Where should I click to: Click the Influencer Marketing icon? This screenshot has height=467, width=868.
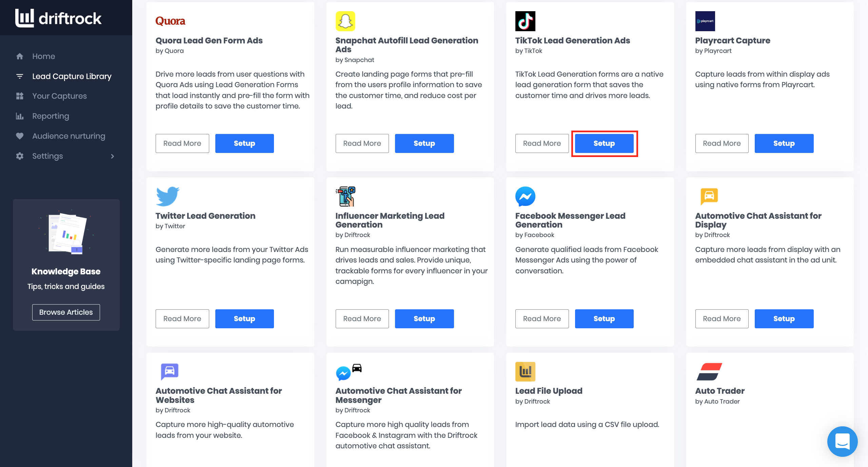[x=345, y=196]
